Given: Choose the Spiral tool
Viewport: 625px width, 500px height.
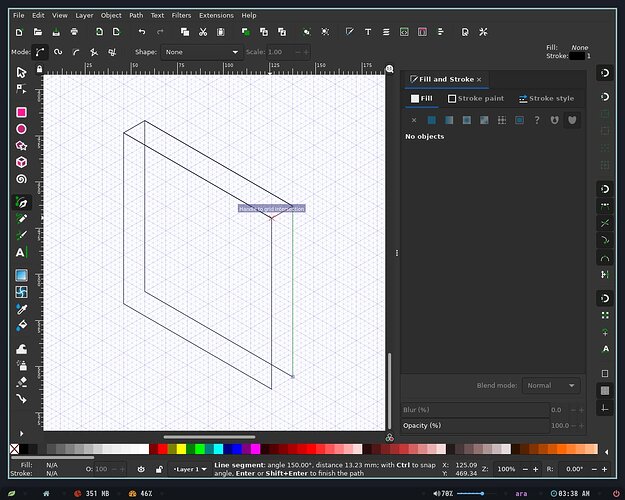Looking at the screenshot, I should point(22,179).
